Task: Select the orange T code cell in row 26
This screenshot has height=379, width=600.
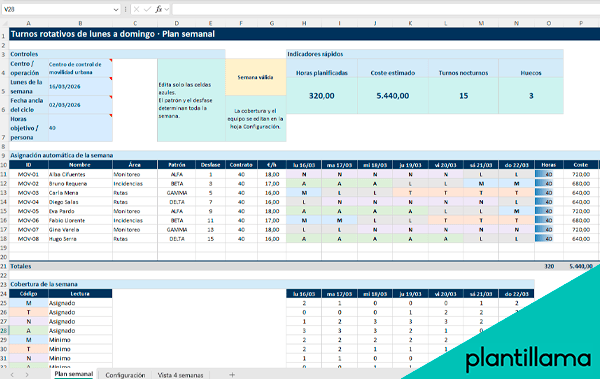Action: coord(28,312)
